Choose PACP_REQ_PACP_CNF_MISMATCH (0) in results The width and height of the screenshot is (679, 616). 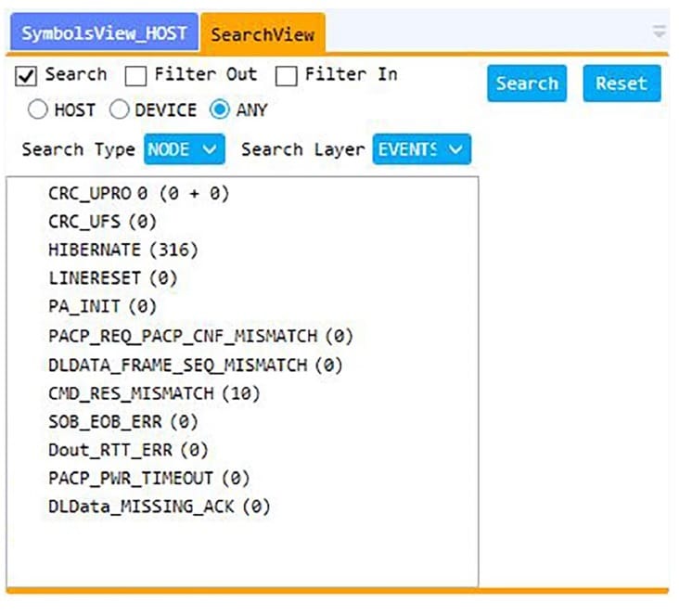(x=200, y=336)
